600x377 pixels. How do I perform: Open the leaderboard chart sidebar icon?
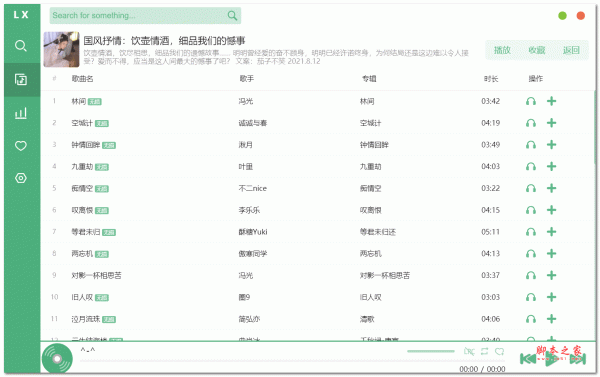21,113
